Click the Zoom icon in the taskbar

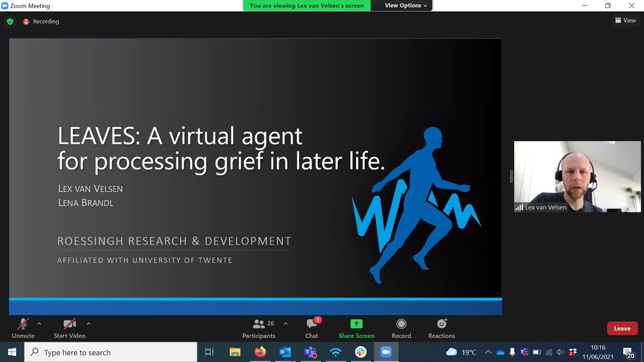click(x=385, y=352)
